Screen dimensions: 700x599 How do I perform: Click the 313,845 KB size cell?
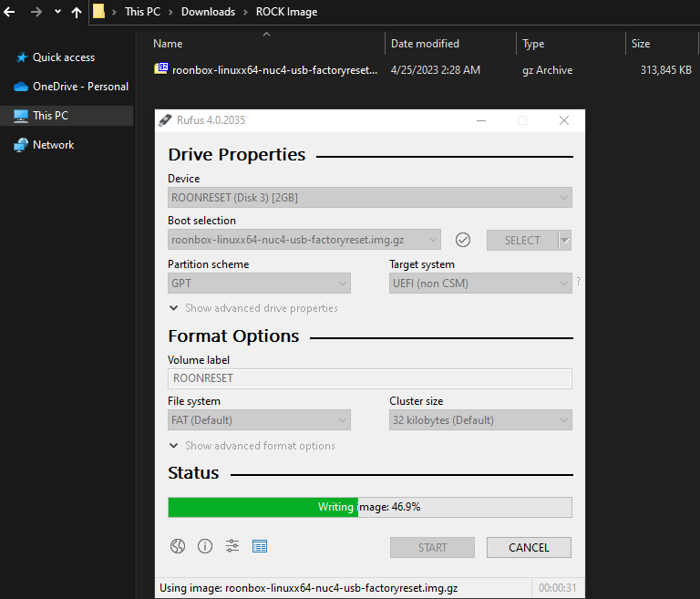point(665,70)
